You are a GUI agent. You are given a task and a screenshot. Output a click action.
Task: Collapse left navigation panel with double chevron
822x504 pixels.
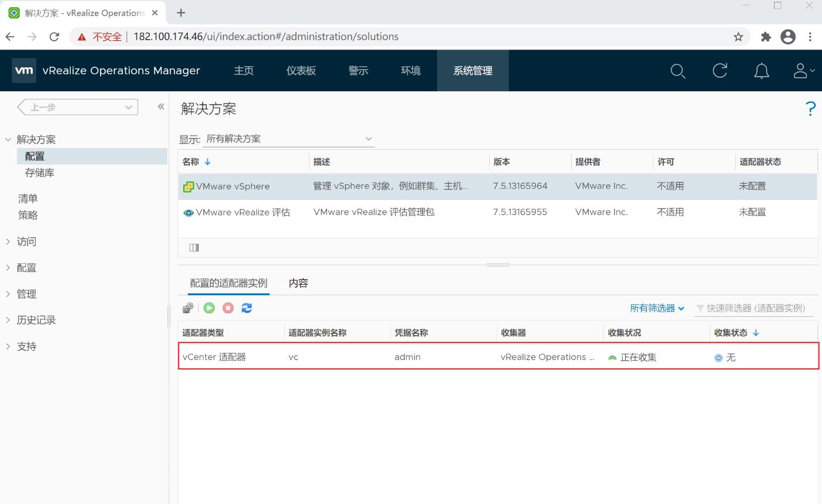[161, 106]
